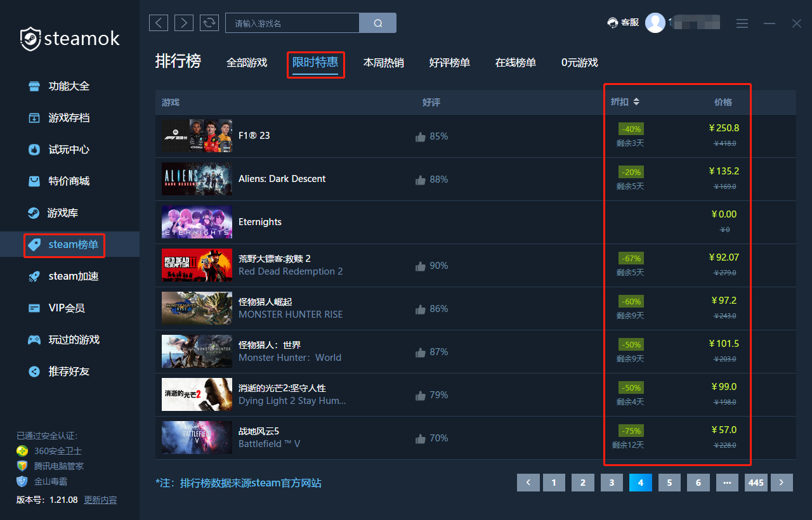
Task: Select the 战地风云5 title text
Action: click(x=259, y=431)
